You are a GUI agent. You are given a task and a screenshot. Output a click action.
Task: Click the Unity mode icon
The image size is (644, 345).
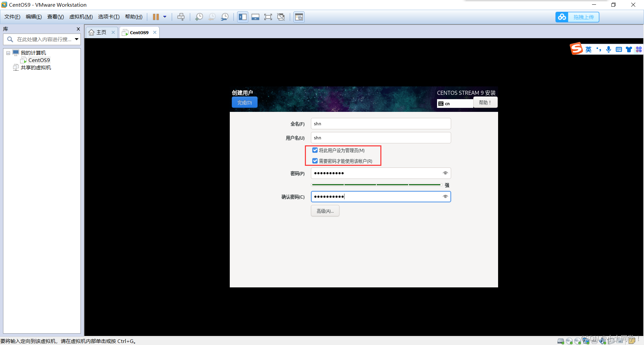pos(281,17)
